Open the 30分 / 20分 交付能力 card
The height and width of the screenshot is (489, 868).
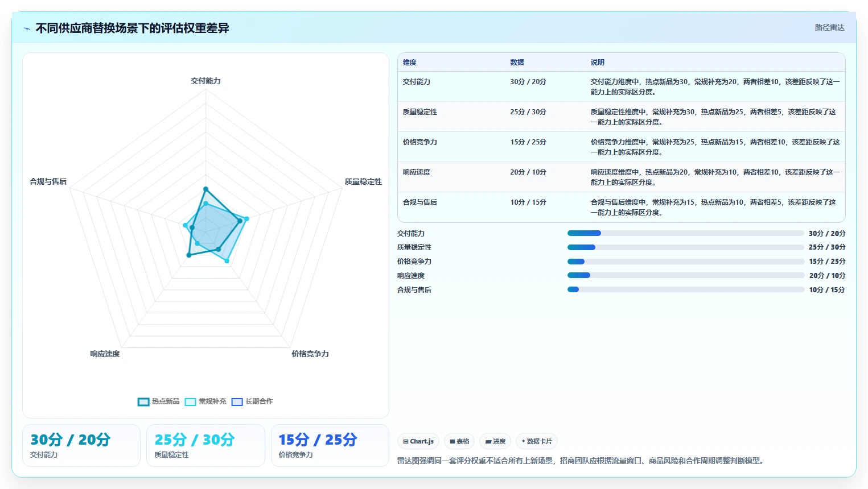click(81, 445)
